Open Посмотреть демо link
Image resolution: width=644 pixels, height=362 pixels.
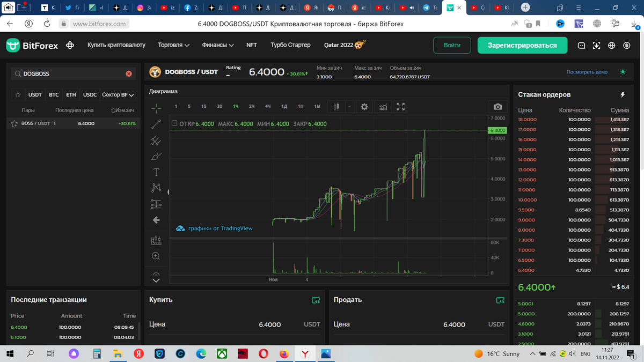[x=587, y=72]
